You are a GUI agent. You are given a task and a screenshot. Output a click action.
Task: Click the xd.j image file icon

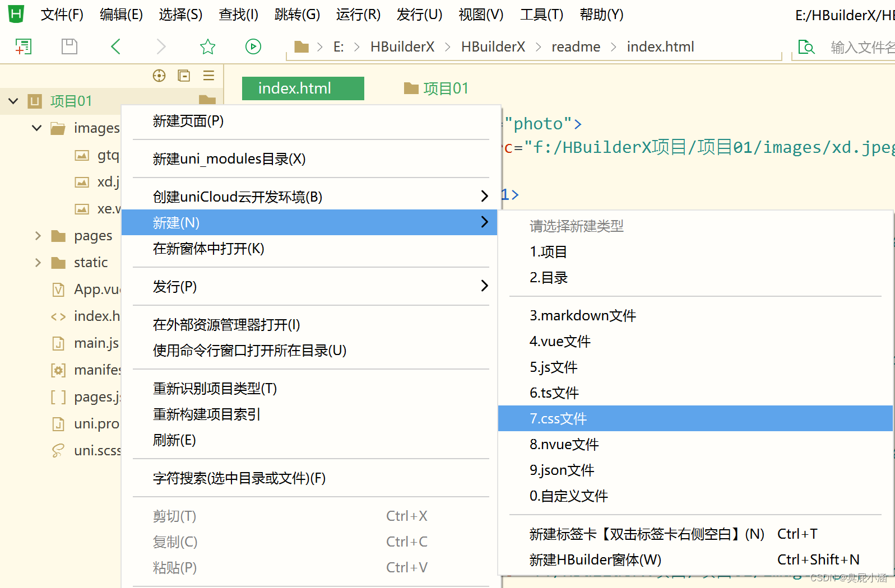tap(82, 182)
